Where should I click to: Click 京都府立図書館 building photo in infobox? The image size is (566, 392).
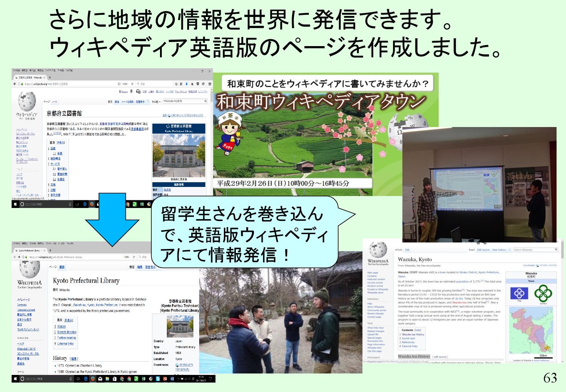point(179,155)
